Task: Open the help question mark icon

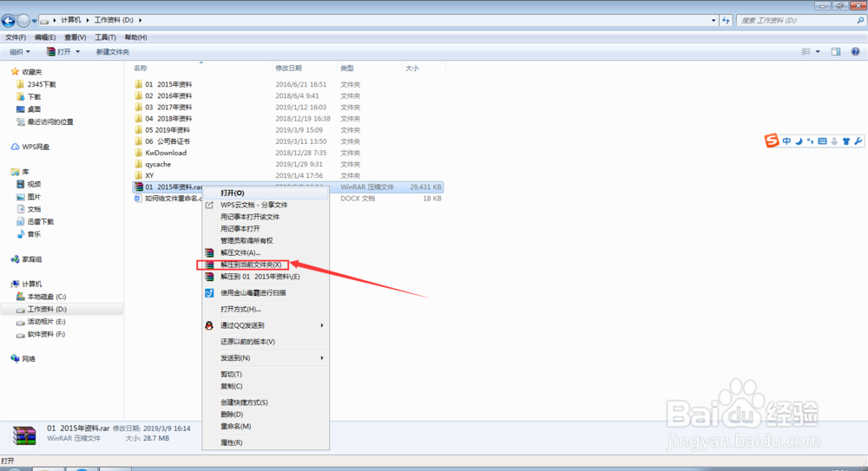Action: 855,51
